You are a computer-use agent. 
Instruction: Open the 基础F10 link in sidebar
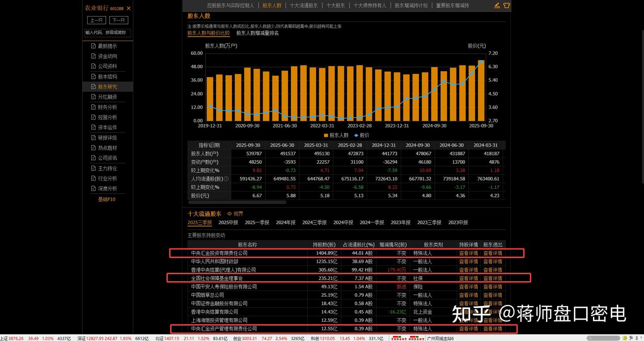107,199
